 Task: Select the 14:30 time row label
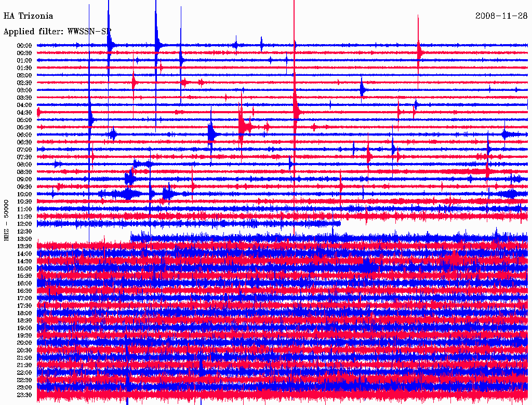24,262
